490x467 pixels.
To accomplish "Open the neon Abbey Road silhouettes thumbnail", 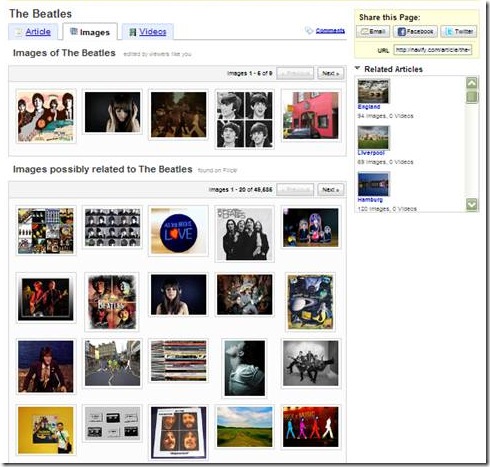I will (x=311, y=427).
